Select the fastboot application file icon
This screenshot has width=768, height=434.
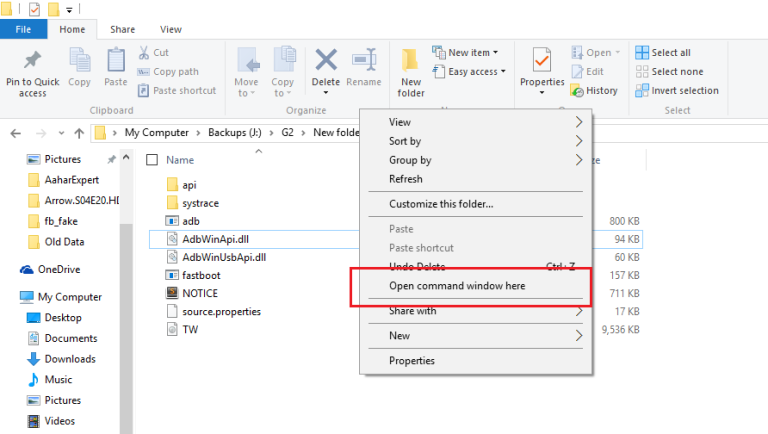[171, 275]
